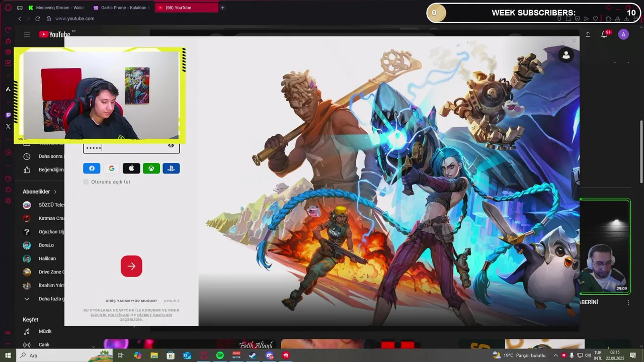This screenshot has width=644, height=362.
Task: Open Twitch in Opera sidebar
Action: (8, 115)
